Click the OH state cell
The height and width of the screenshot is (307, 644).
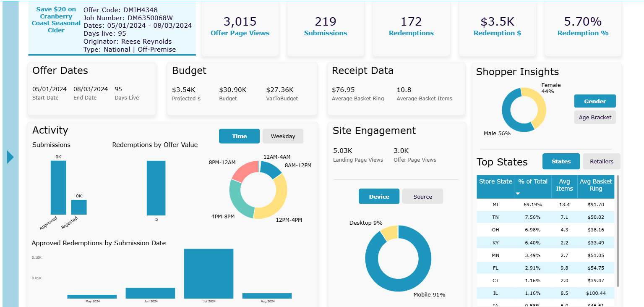495,230
